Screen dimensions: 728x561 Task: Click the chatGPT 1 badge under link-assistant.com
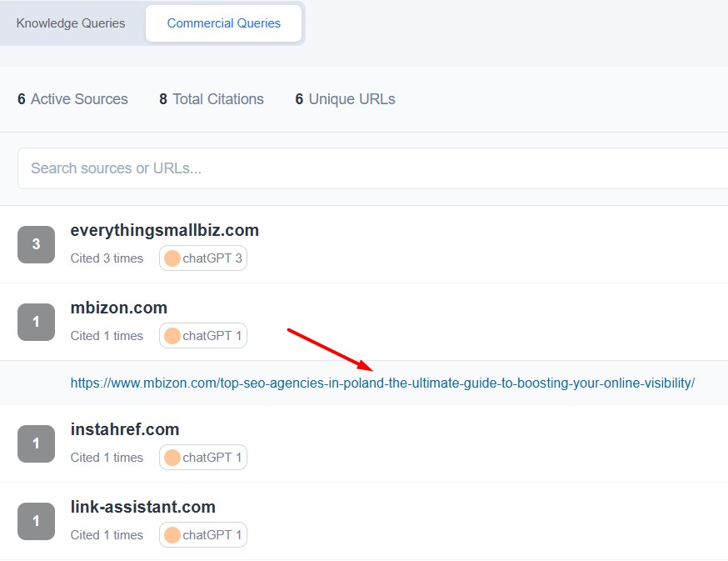tap(203, 535)
